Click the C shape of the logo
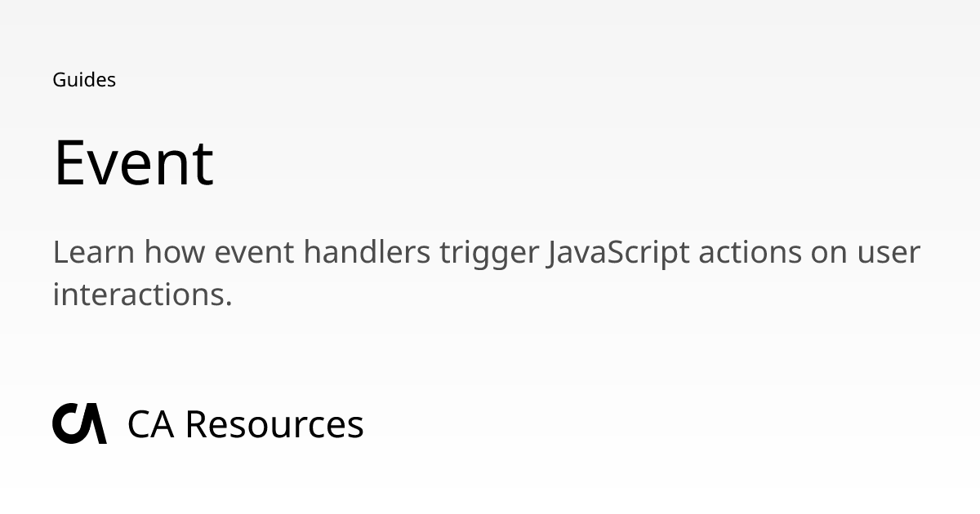Viewport: 980px width, 514px height. coord(68,423)
